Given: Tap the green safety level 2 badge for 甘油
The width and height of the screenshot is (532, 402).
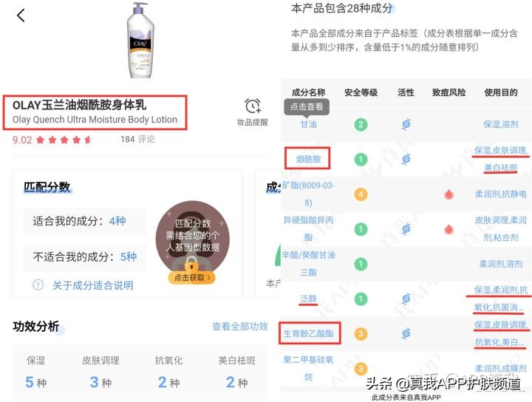Looking at the screenshot, I should pos(361,124).
